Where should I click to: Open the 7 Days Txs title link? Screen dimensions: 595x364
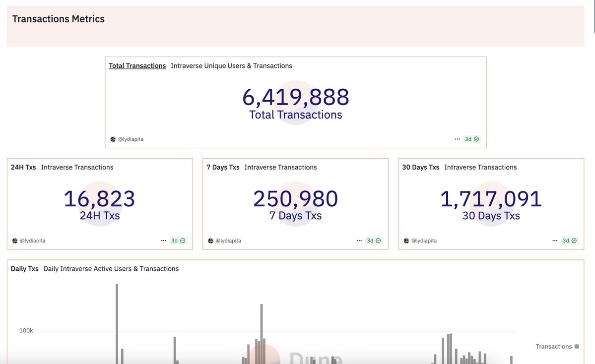click(223, 167)
